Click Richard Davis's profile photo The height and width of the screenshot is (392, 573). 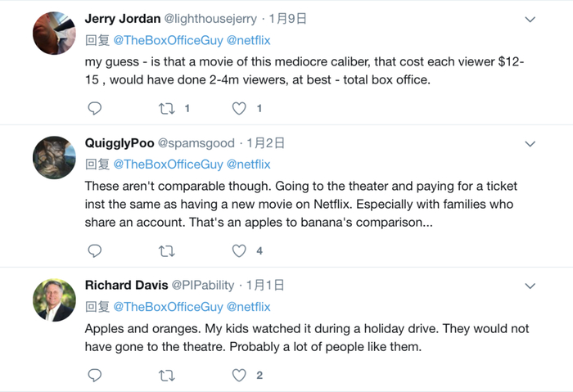(x=54, y=300)
